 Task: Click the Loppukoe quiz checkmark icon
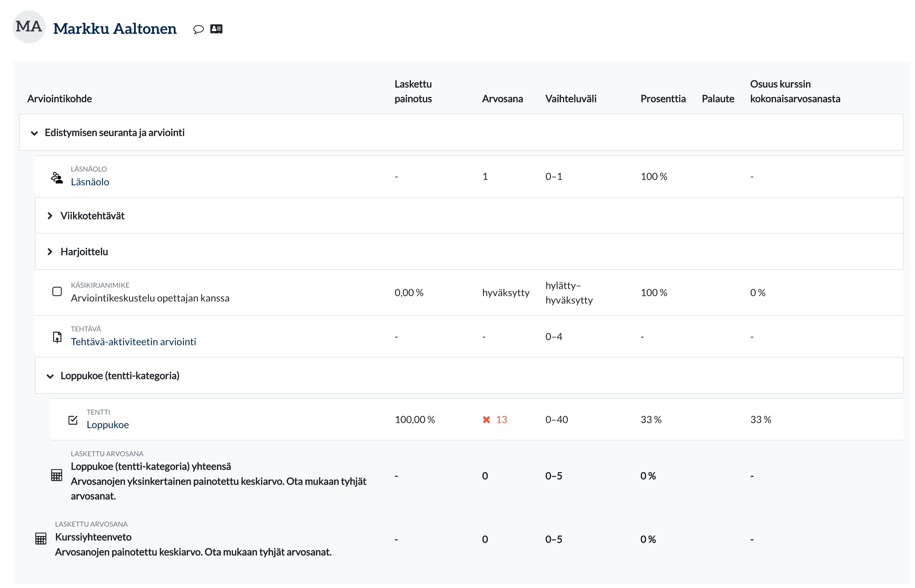pos(73,420)
